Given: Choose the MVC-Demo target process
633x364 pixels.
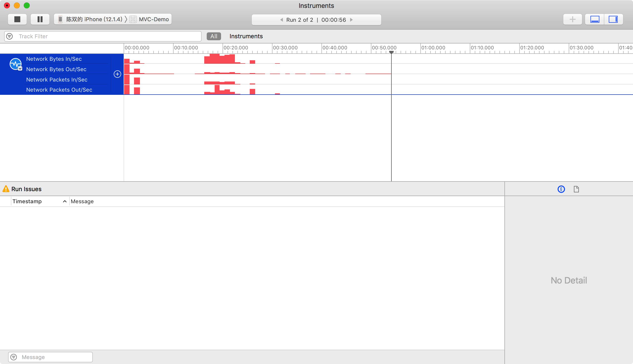Looking at the screenshot, I should pos(149,19).
